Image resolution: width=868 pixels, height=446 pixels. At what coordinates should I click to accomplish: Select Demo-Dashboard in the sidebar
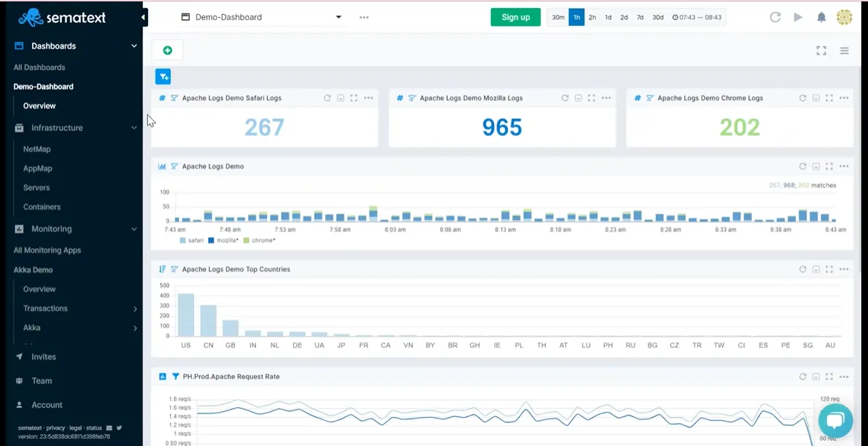point(43,86)
